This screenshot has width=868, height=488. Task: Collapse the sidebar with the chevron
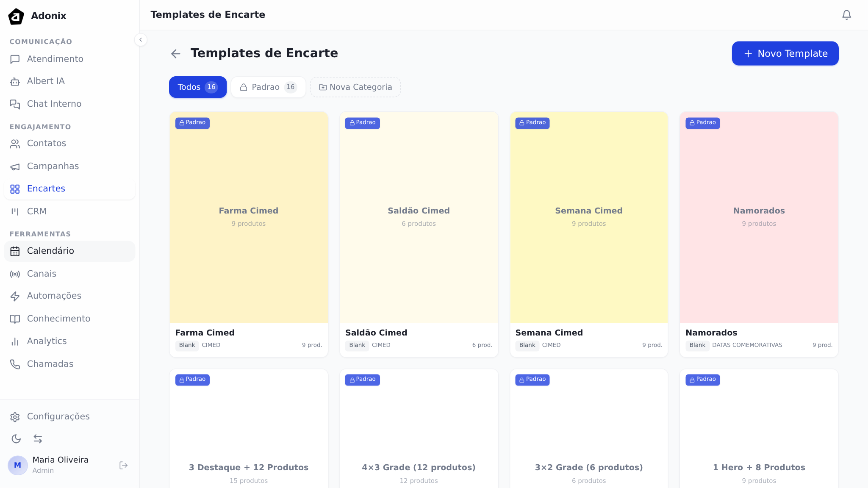tap(141, 40)
